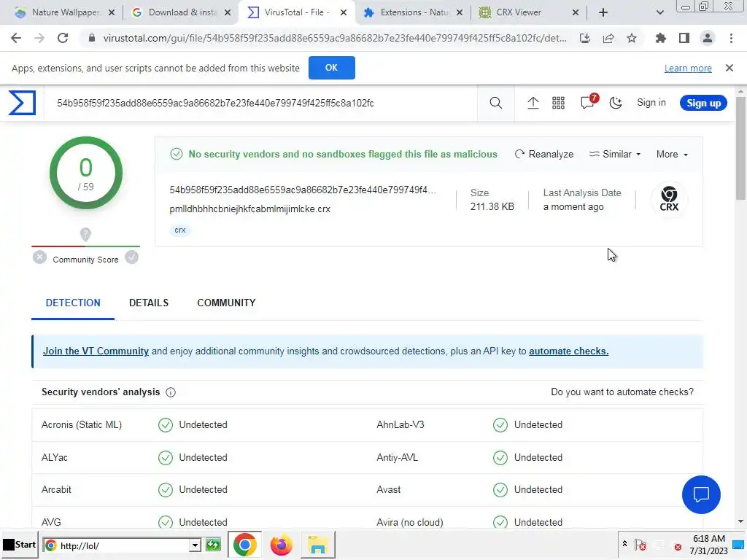Click the Acronis (Static ML) vendor name

pos(82,425)
